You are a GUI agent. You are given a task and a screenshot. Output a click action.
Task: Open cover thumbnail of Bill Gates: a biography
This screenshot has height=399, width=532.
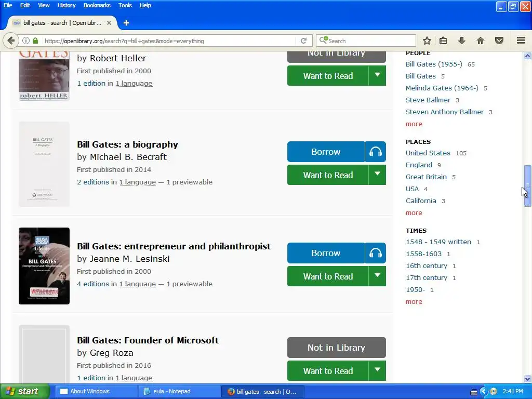pyautogui.click(x=44, y=164)
